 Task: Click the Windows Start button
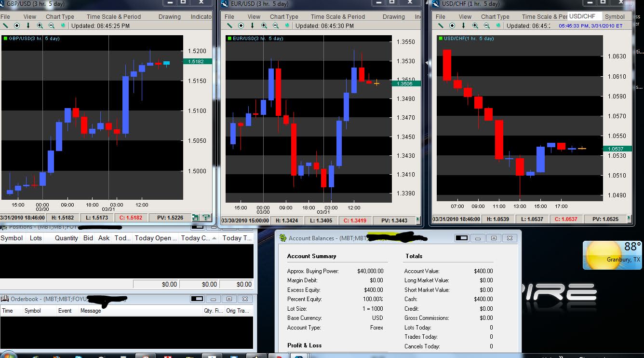[x=8, y=355]
